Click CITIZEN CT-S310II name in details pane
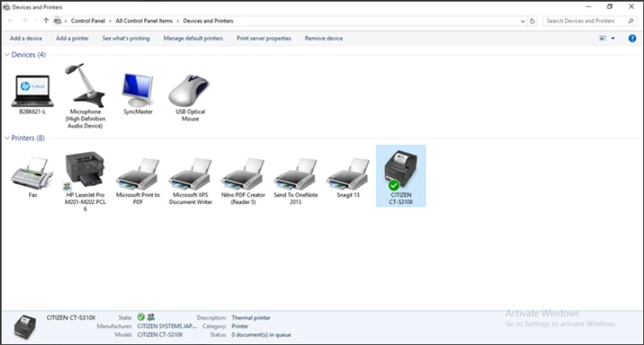644x345 pixels. point(71,317)
